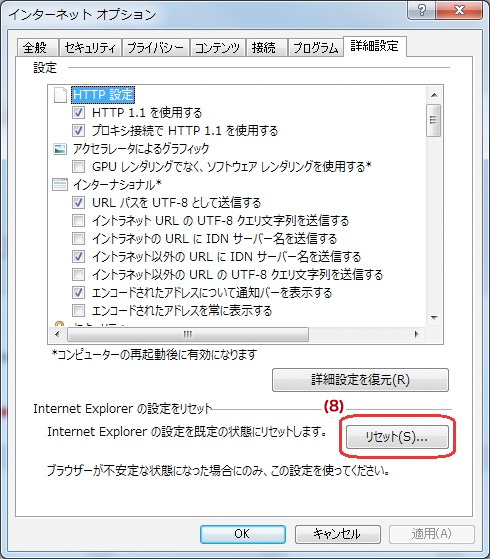Viewport: 490px width, 559px height.
Task: Click the アクセラレータによるグラフィック category icon
Action: pos(60,149)
